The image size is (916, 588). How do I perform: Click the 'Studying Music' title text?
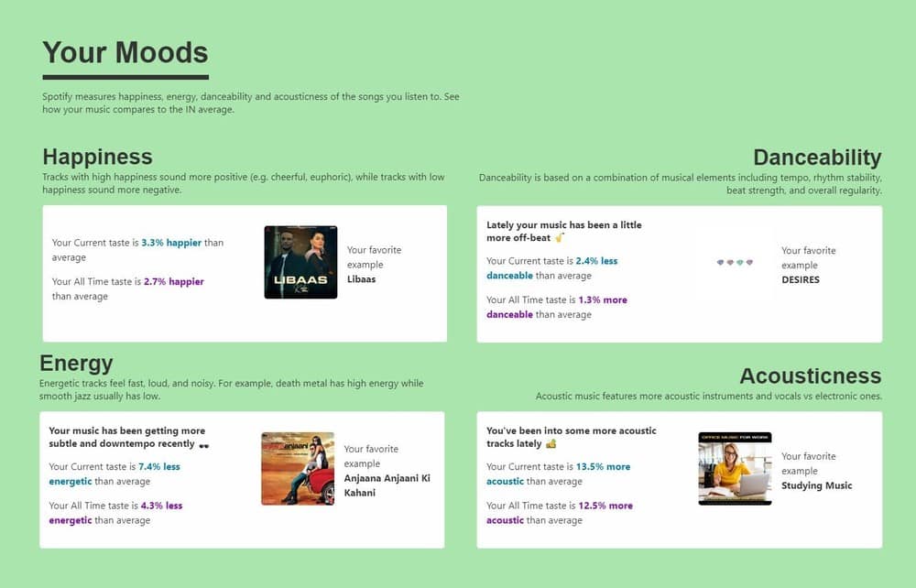816,485
